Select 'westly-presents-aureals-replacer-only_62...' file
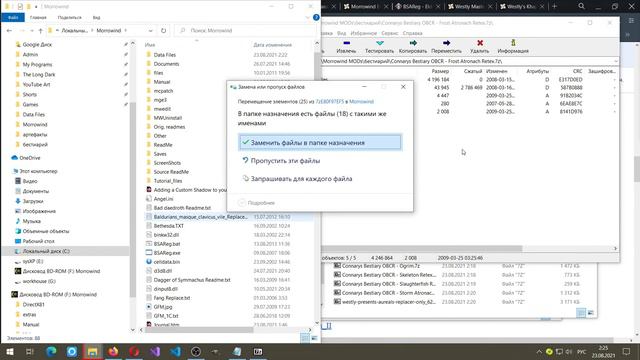The height and width of the screenshot is (360, 640). click(x=384, y=302)
